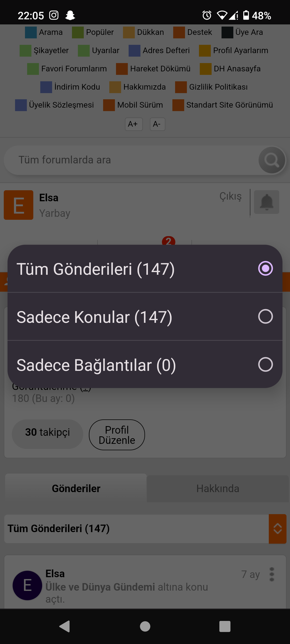
Task: Expand the Tüm Gönderileri filter dropdown
Action: pyautogui.click(x=136, y=529)
